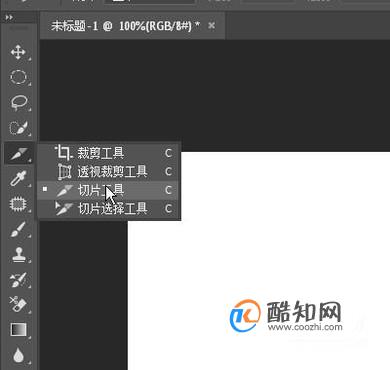Select the Elliptical Marquee tool
The height and width of the screenshot is (370, 390).
18,77
